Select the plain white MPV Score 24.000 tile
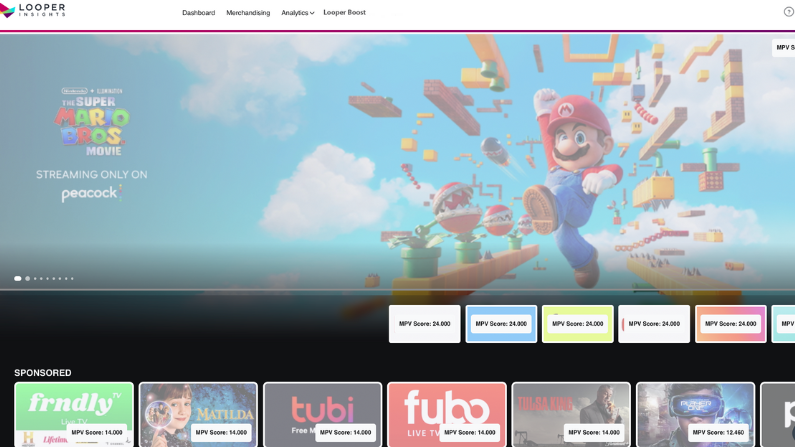This screenshot has width=795, height=447. click(424, 324)
